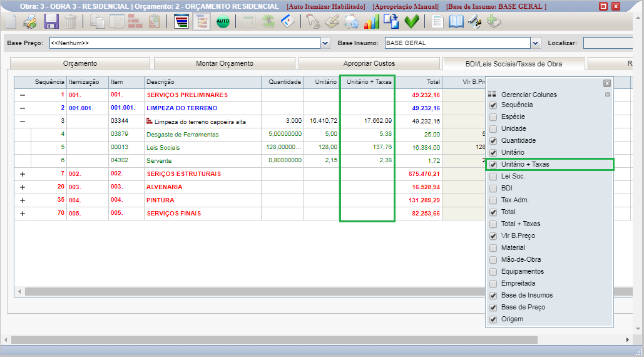Click the Gerenciar Colunas grid icon
Screen dimensions: 644x357
tap(492, 95)
